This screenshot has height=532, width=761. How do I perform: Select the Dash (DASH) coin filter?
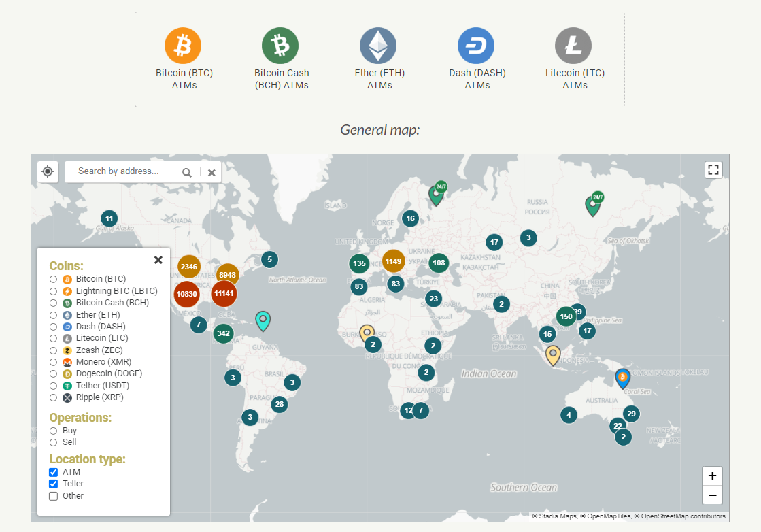(x=54, y=327)
